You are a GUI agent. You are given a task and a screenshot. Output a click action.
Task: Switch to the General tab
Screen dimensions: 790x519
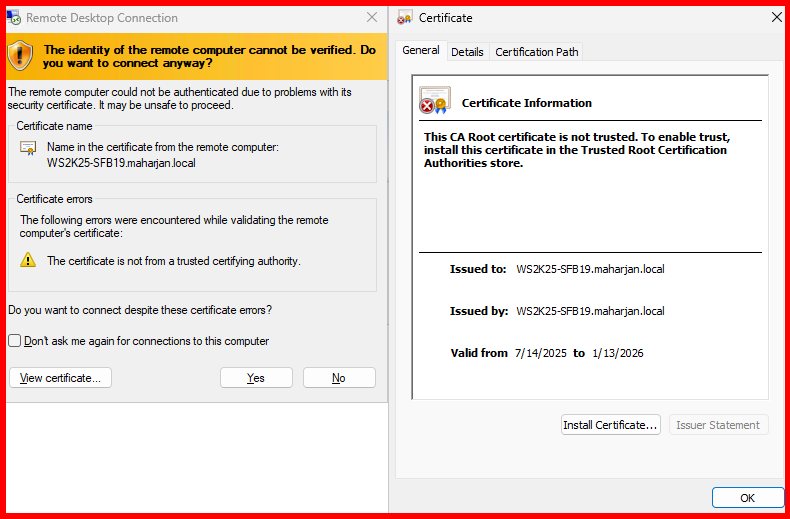pos(421,51)
